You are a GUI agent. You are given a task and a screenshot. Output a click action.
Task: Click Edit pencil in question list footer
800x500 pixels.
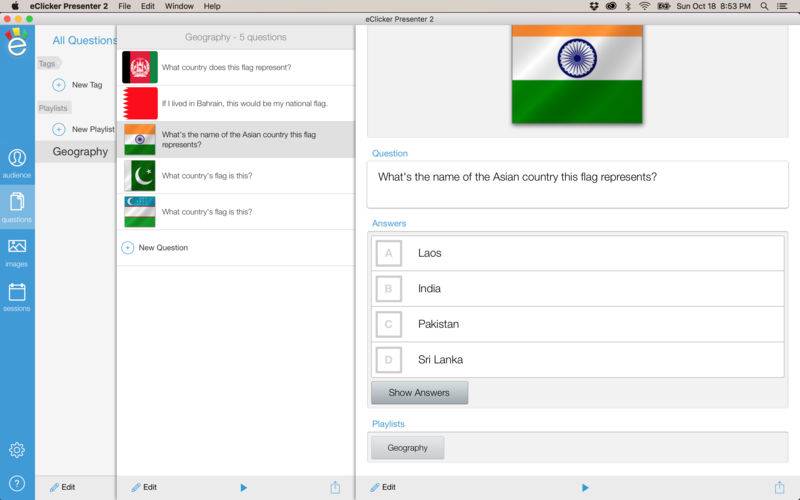(x=144, y=487)
